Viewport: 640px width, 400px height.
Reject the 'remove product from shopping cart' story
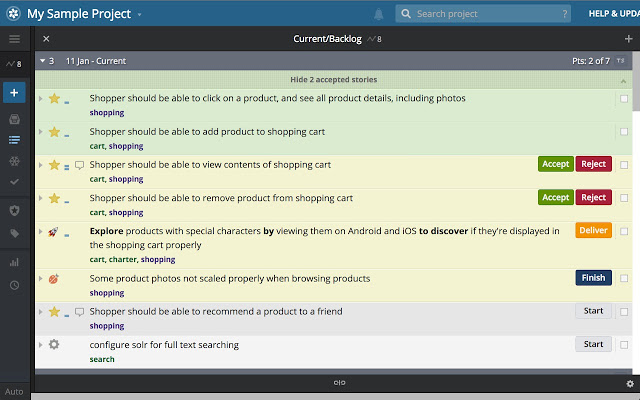tap(593, 198)
